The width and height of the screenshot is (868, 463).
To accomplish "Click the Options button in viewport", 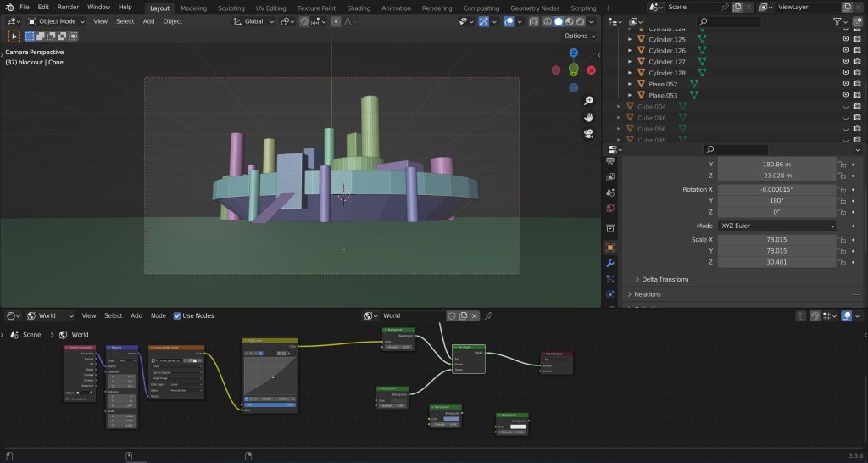I will tap(579, 36).
